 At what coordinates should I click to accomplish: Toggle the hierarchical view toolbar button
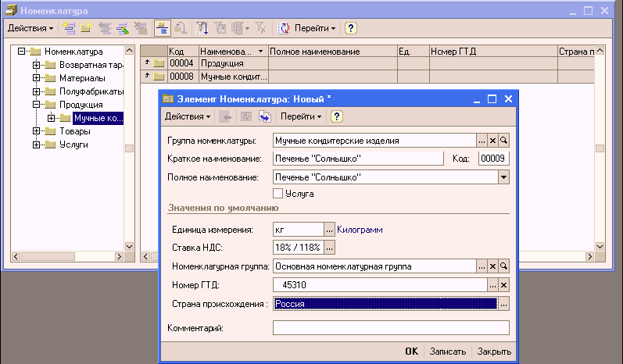point(163,28)
